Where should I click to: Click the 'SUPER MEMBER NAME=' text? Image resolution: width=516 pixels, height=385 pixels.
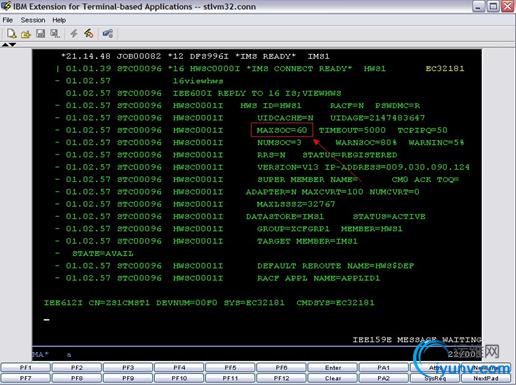click(x=307, y=179)
